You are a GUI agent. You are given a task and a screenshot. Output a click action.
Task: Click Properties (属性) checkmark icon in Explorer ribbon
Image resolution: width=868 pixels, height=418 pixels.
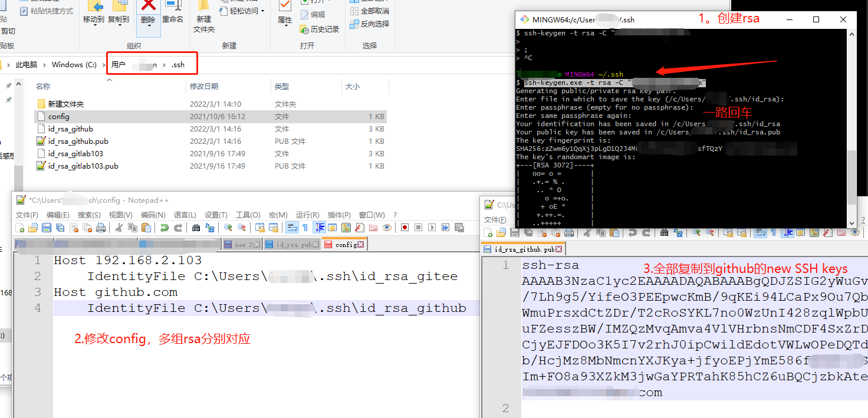(x=285, y=5)
